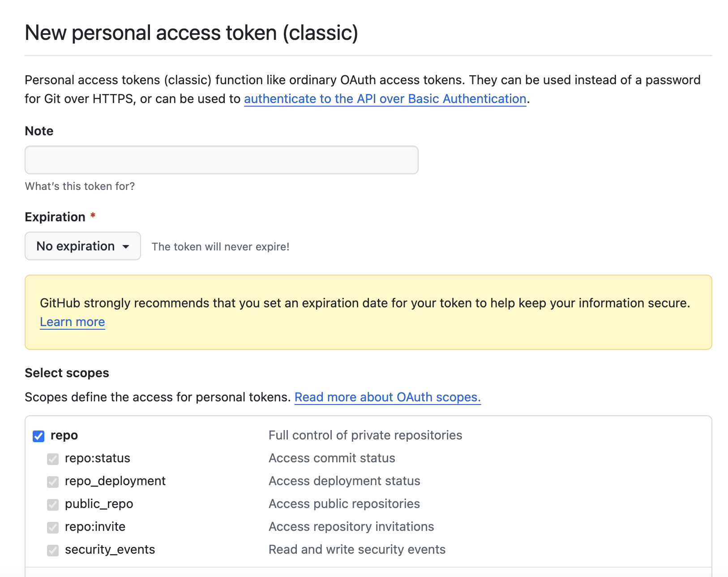728x577 pixels.
Task: Click Learn more in the yellow warning
Action: tap(73, 322)
